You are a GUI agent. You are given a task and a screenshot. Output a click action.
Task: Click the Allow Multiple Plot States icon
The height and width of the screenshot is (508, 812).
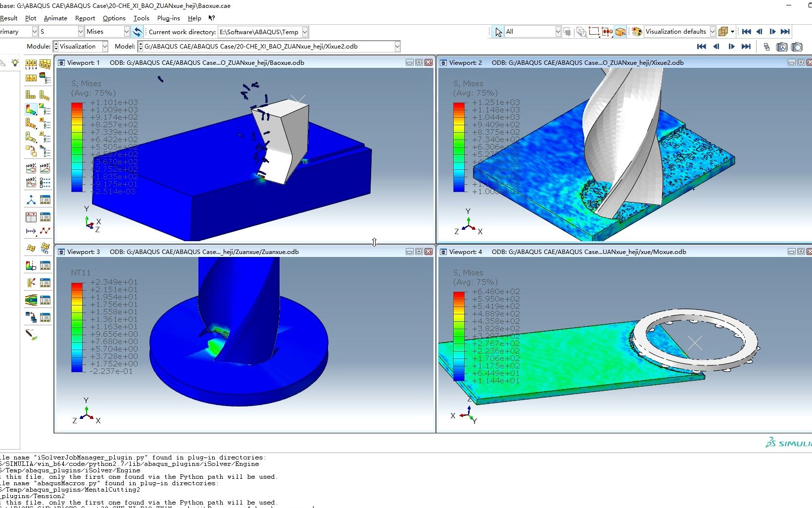(x=31, y=151)
